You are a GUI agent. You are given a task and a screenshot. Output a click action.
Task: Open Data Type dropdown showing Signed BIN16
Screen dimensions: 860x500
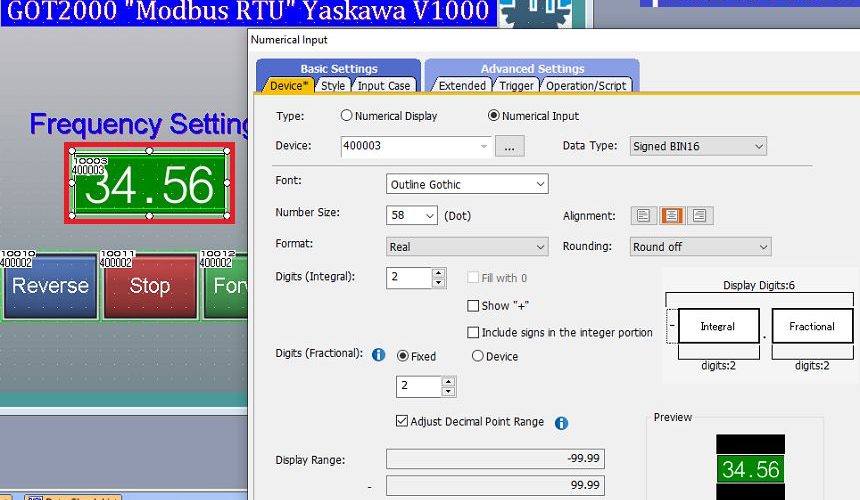point(698,146)
